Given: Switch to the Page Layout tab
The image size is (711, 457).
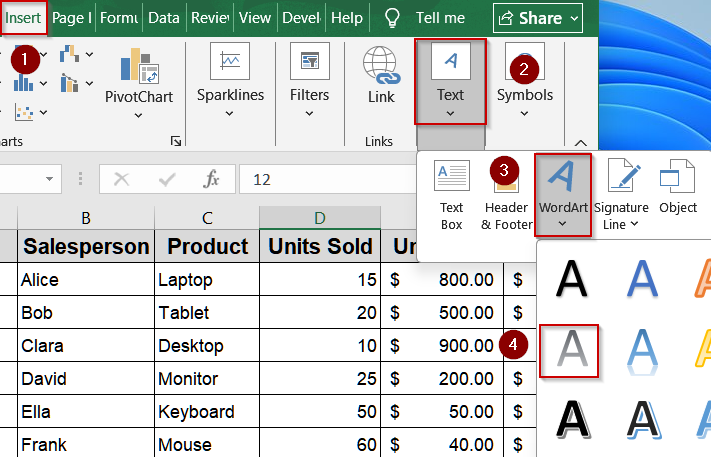Looking at the screenshot, I should click(x=72, y=18).
